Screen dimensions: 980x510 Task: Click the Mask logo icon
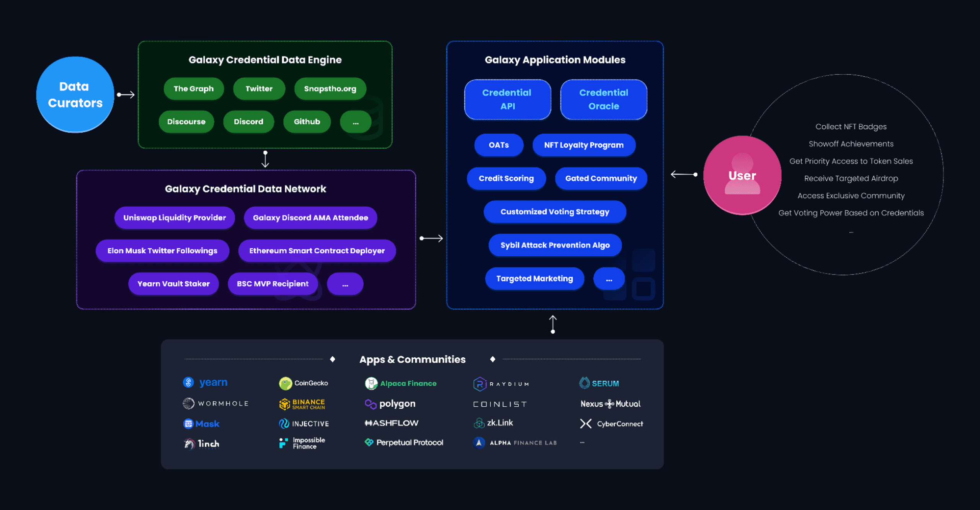[x=188, y=424]
